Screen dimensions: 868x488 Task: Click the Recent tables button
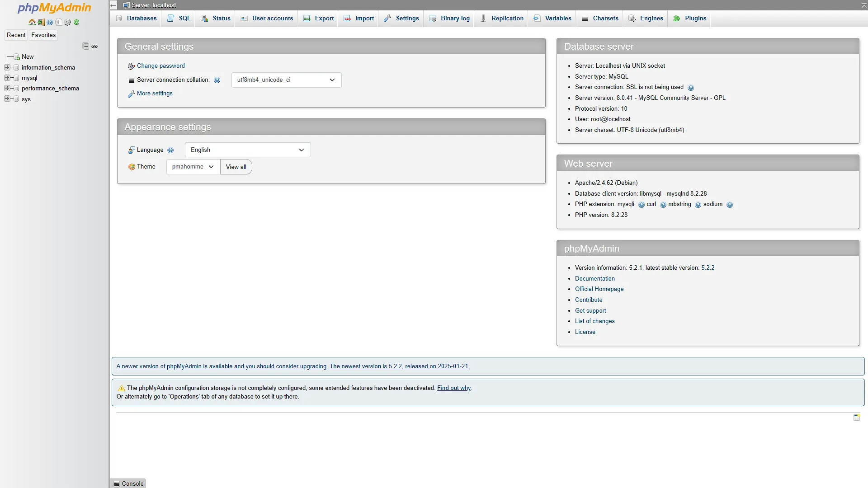point(16,35)
